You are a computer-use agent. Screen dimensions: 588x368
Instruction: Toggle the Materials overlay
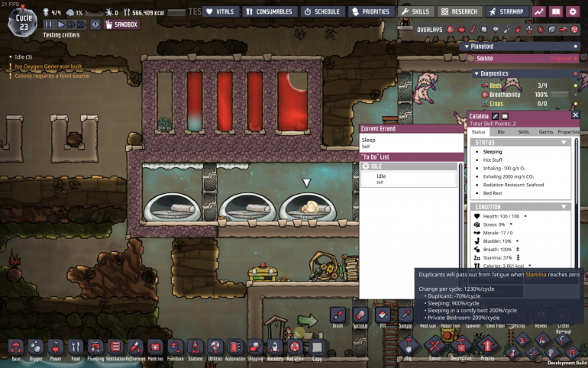484,29
